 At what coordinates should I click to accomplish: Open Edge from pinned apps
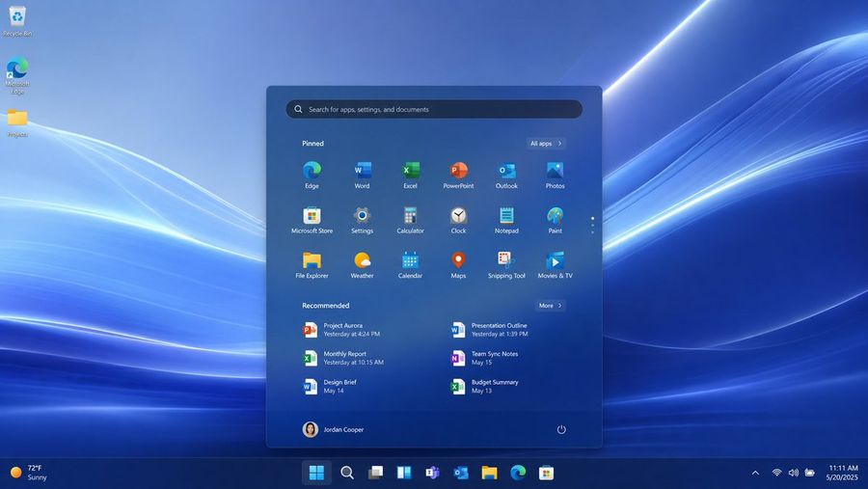tap(312, 175)
